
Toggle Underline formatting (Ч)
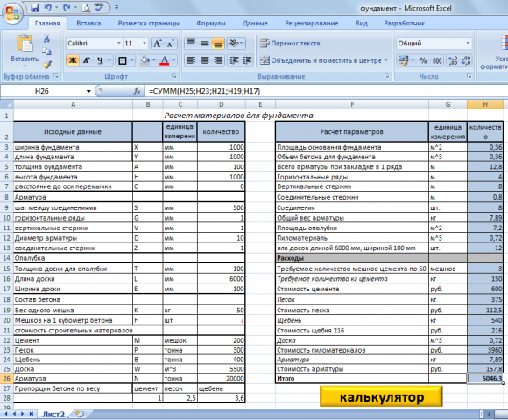click(100, 60)
